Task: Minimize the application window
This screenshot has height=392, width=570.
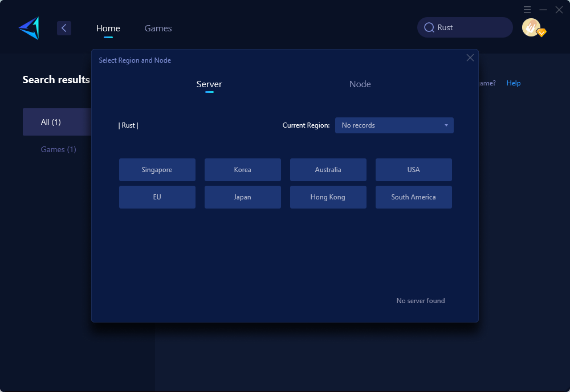Action: coord(543,10)
